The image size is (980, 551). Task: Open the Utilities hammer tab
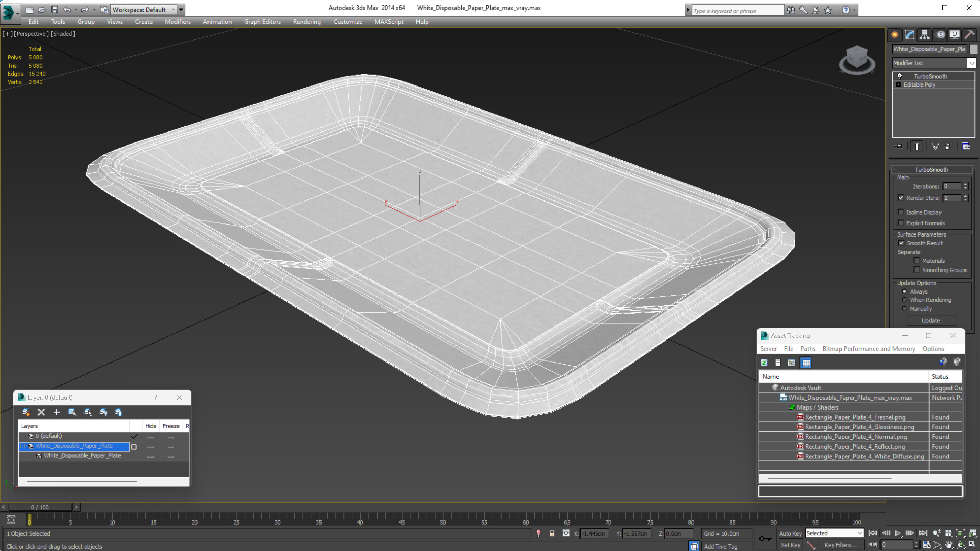click(970, 35)
